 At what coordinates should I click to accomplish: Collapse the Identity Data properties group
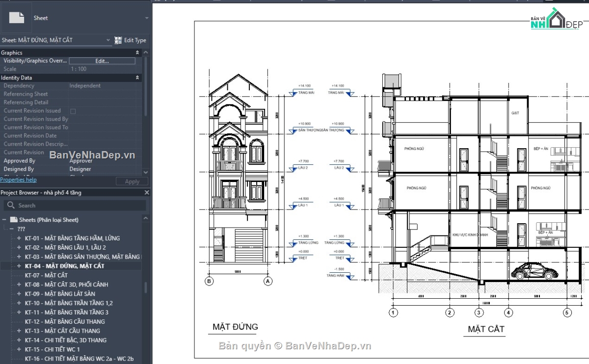point(137,78)
